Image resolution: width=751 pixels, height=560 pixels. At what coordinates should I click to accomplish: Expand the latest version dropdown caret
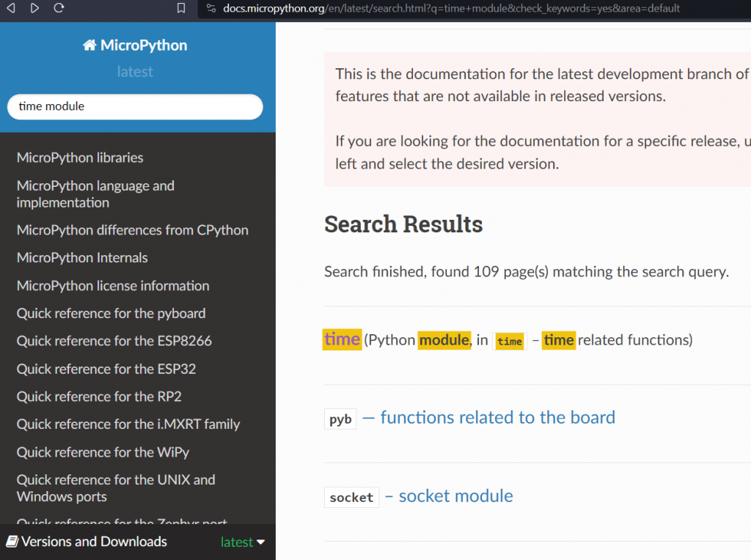pos(260,542)
